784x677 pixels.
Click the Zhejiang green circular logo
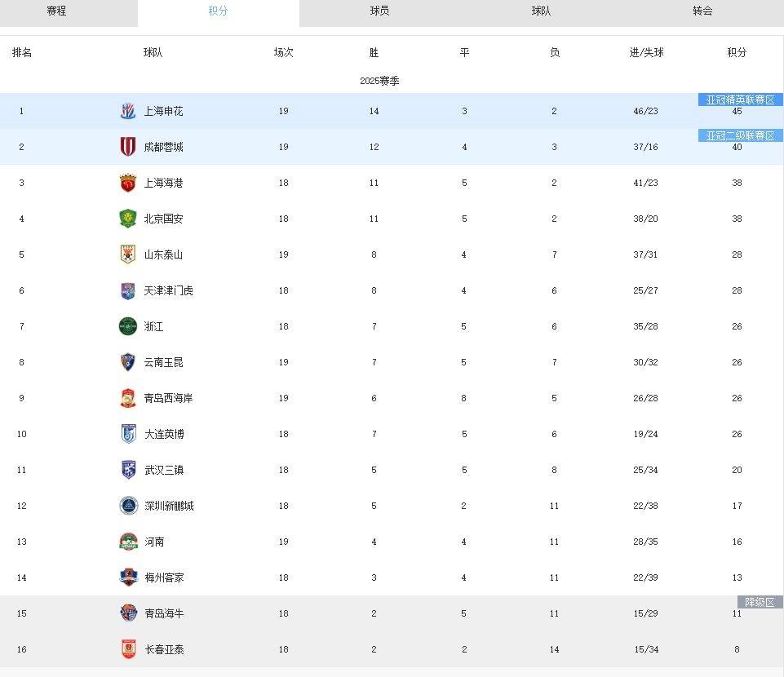[x=128, y=326]
